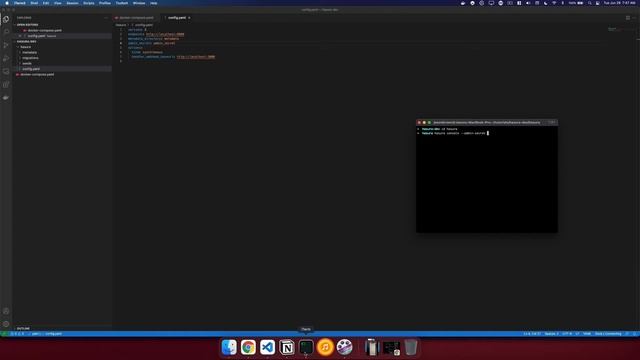The height and width of the screenshot is (360, 640).
Task: Click the date and time in menu bar
Action: tap(620, 3)
